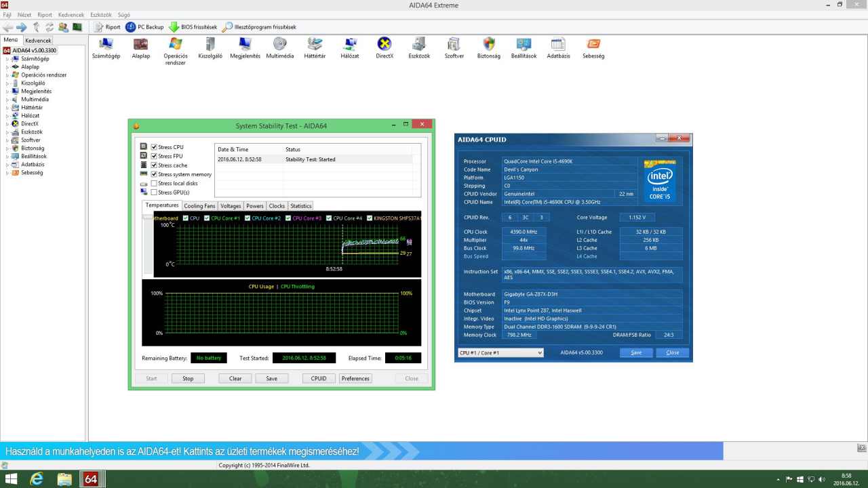The width and height of the screenshot is (868, 488).
Task: Open the Hálózat category icon
Action: pyautogui.click(x=350, y=48)
